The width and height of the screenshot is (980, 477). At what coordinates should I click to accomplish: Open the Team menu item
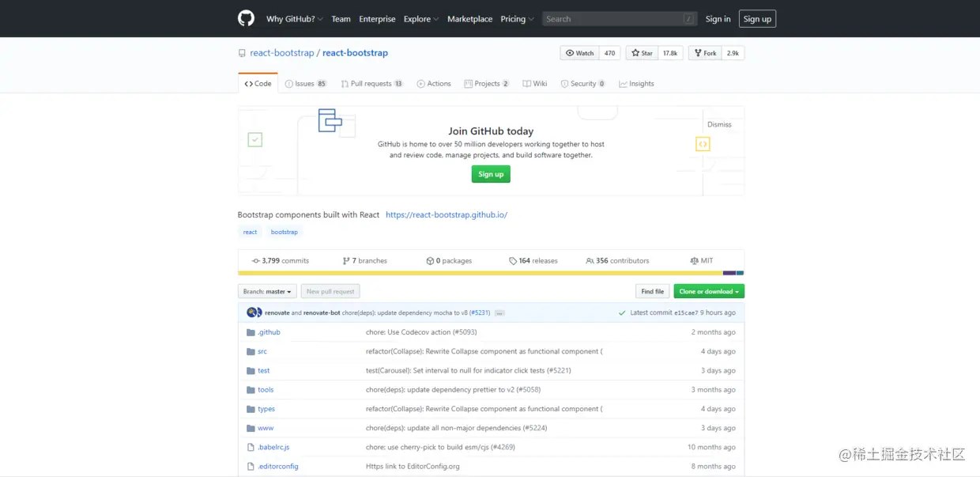[x=341, y=19]
